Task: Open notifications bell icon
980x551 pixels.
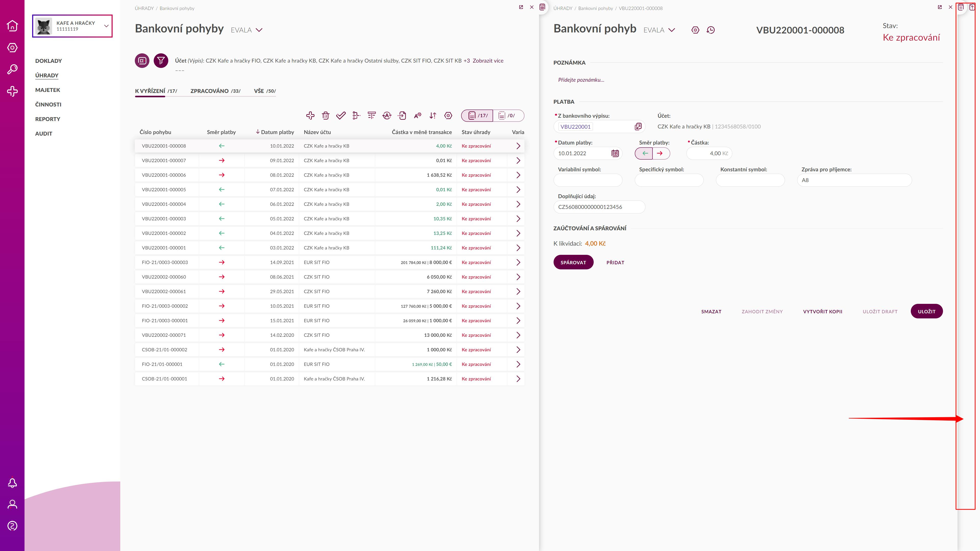Action: coord(12,483)
